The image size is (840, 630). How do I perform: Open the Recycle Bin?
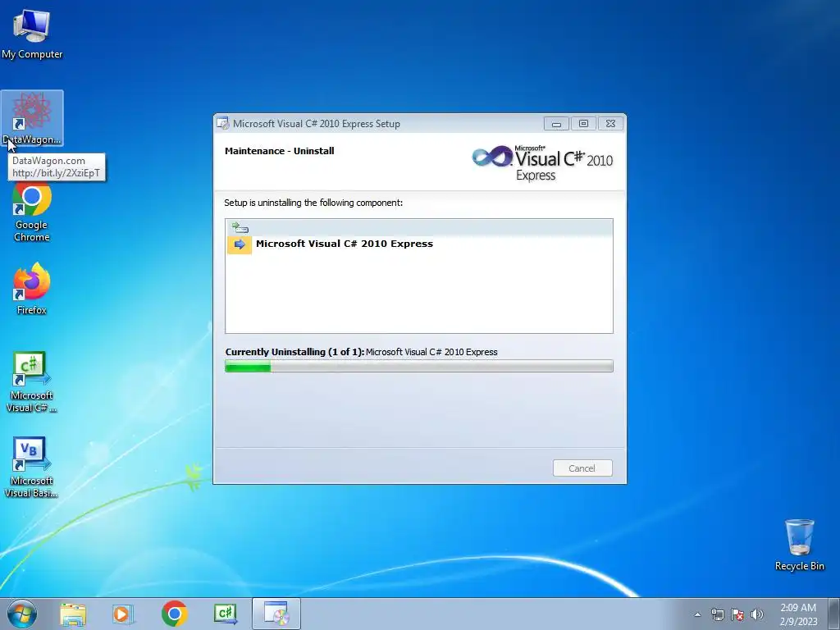799,545
